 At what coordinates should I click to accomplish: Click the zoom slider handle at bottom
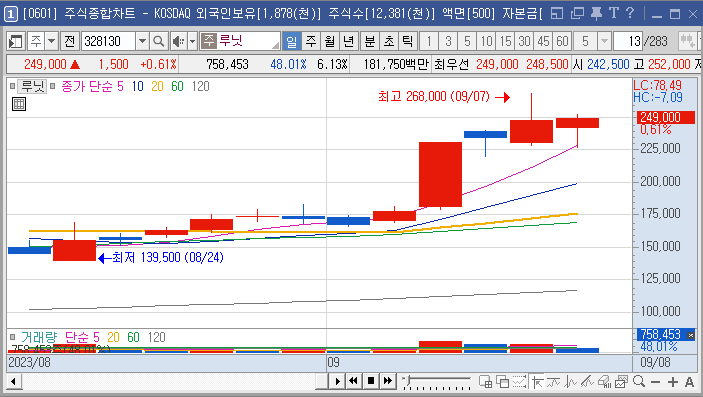pos(407,381)
